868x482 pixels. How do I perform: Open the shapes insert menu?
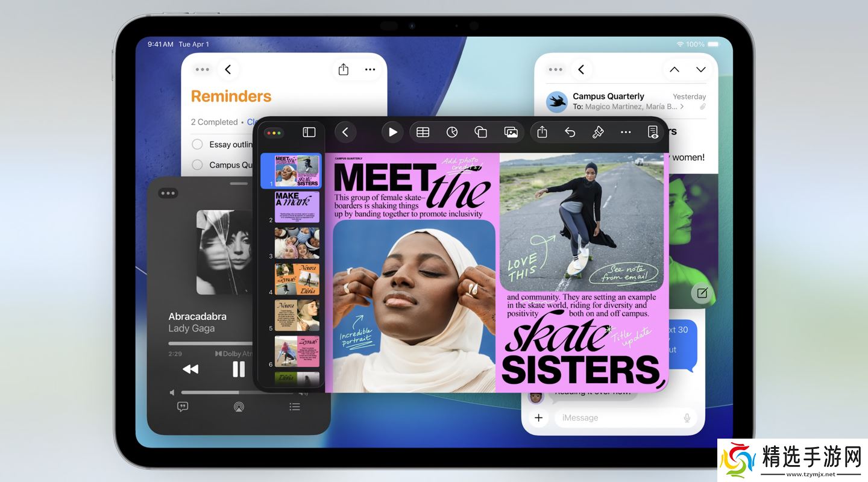[x=480, y=132]
